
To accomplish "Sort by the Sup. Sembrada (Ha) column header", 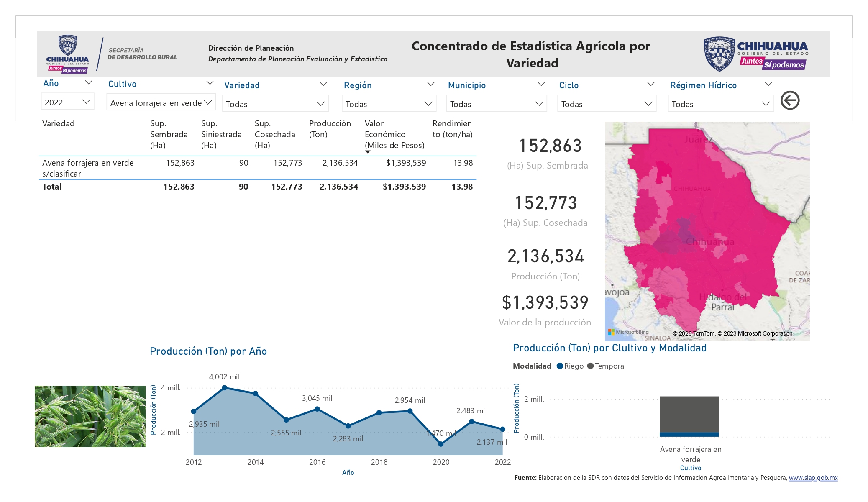I will [169, 134].
